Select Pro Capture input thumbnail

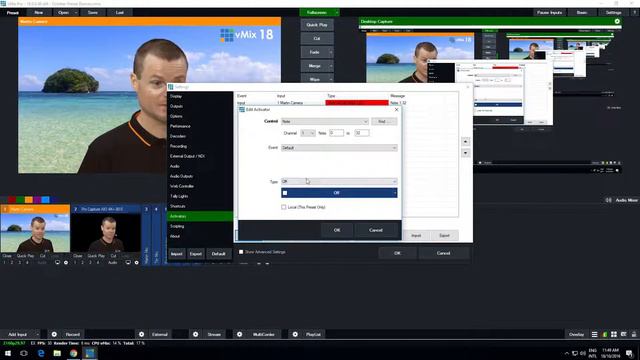[x=106, y=232]
